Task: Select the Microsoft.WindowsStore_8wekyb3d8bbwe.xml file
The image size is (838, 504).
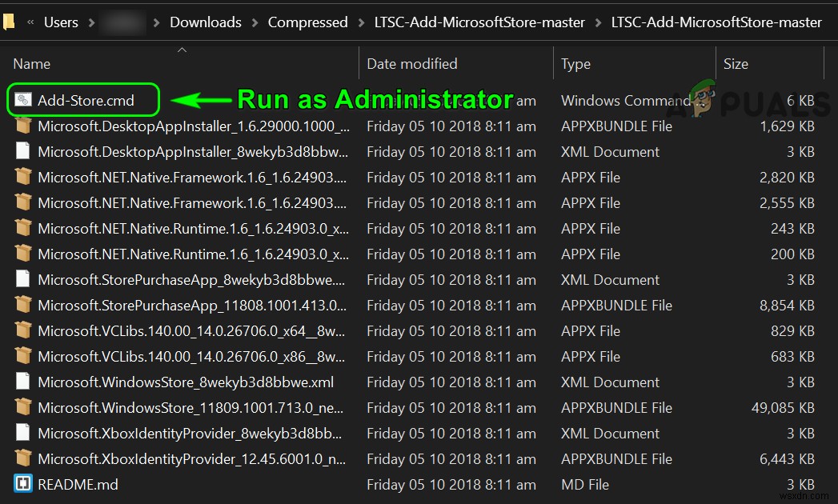Action: coord(186,382)
